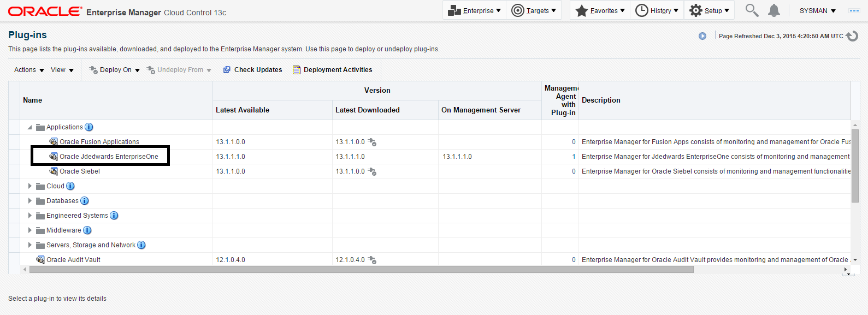868x315 pixels.
Task: Click downloaded status icon for Audit Vault
Action: 372,260
